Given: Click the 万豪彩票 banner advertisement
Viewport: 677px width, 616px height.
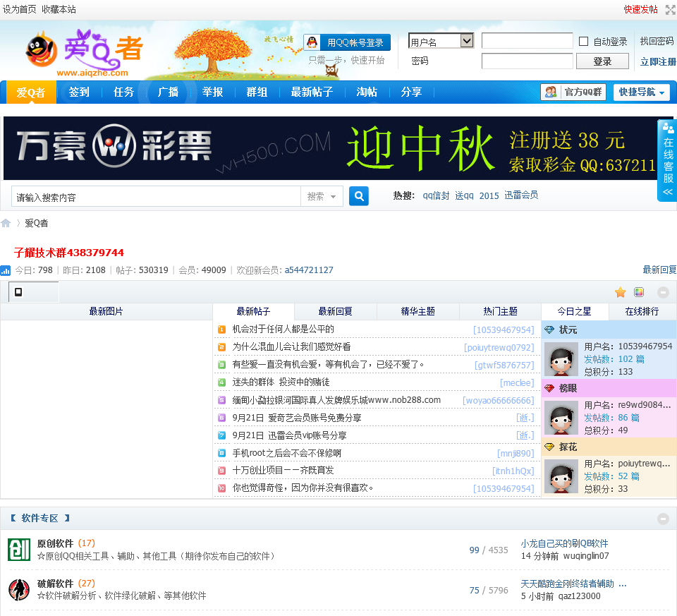Looking at the screenshot, I should click(330, 148).
